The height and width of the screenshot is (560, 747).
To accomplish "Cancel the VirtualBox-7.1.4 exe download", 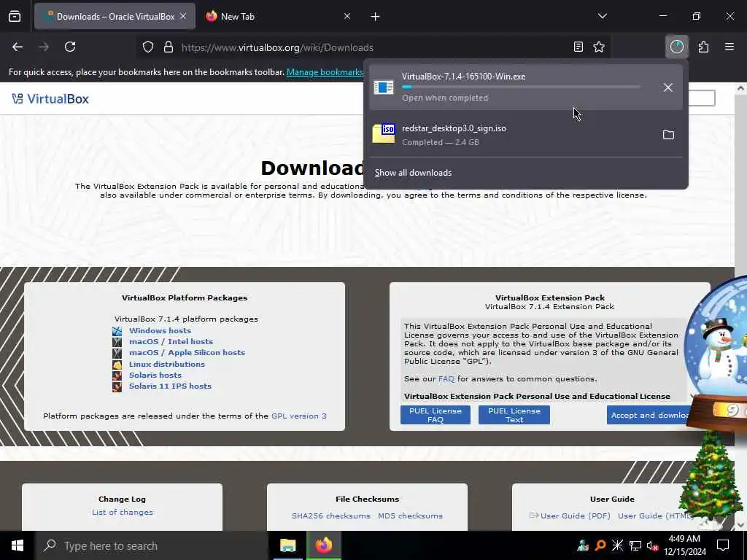I will [x=668, y=87].
